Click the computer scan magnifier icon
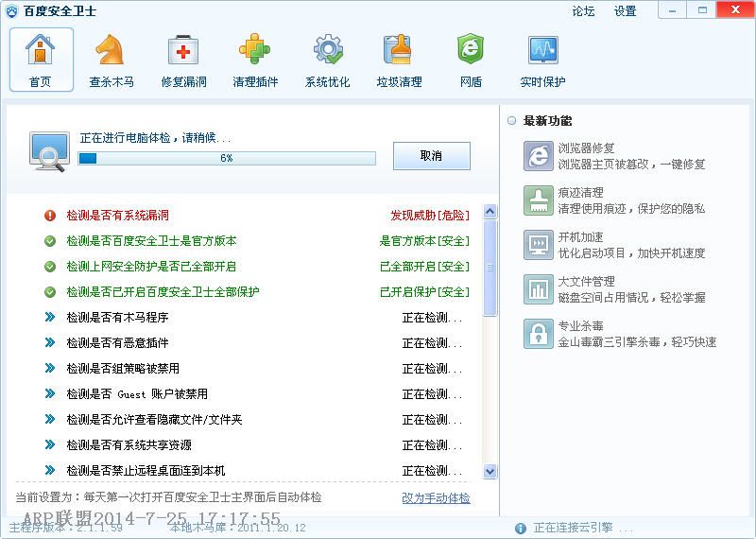The image size is (756, 539). [x=49, y=151]
